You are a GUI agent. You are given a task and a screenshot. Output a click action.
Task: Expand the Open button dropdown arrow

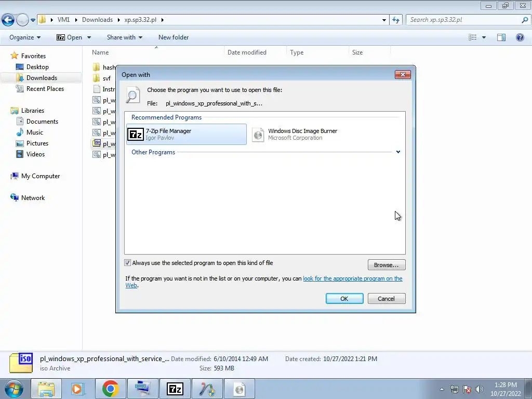(x=89, y=37)
